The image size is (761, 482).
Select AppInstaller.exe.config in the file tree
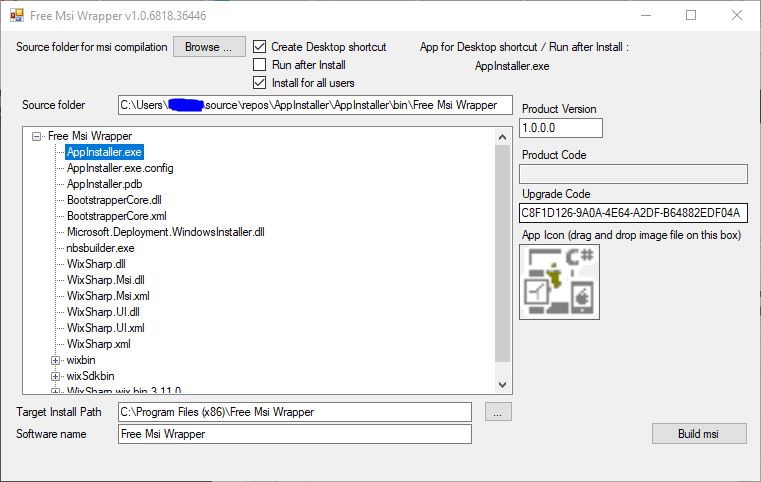(120, 168)
